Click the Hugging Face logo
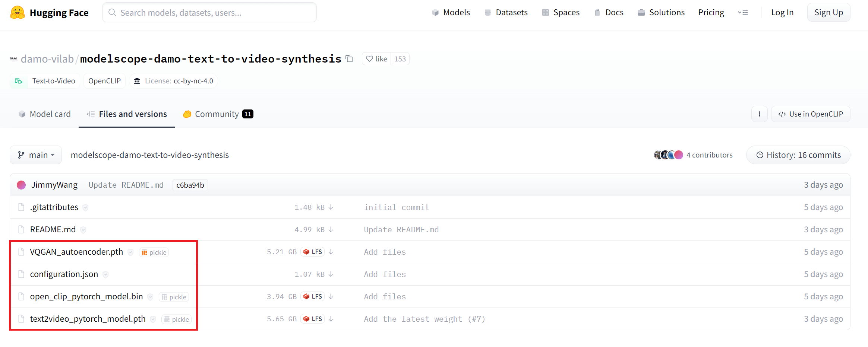The image size is (868, 347). [x=18, y=12]
